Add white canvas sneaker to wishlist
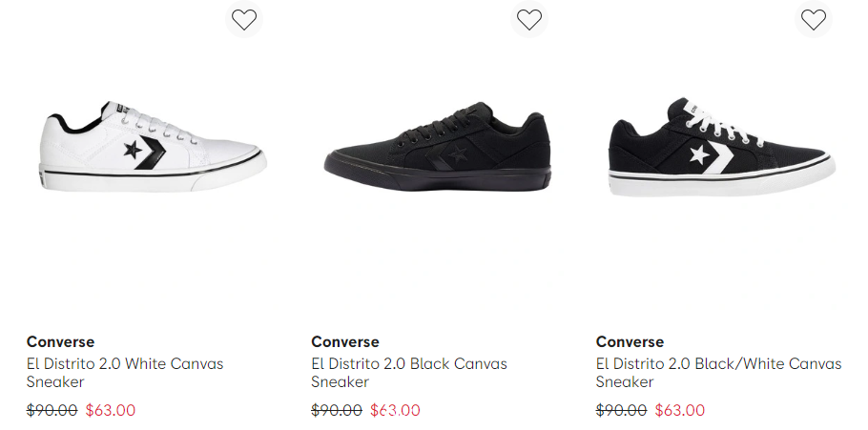This screenshot has height=430, width=868. (x=244, y=20)
